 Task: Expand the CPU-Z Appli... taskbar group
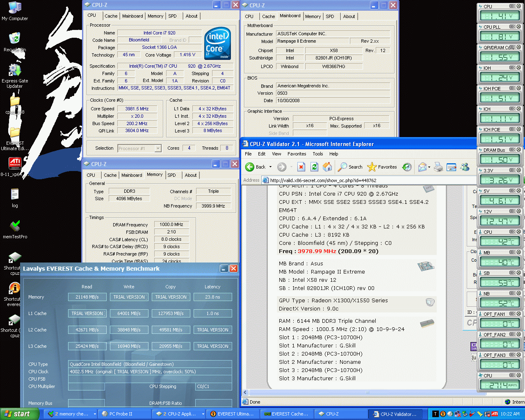[x=203, y=414]
